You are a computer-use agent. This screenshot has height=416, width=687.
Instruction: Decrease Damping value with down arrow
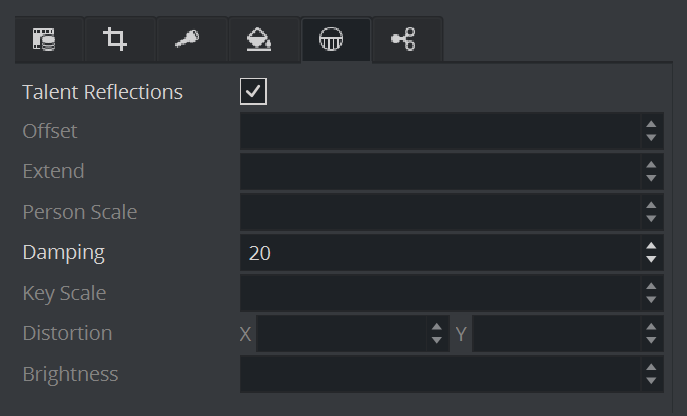651,259
